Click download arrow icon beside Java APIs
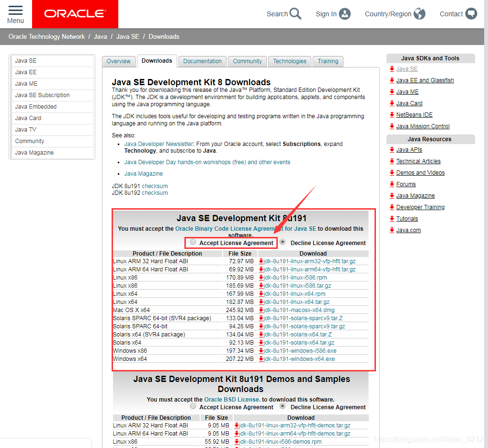The image size is (488, 448). (x=392, y=150)
